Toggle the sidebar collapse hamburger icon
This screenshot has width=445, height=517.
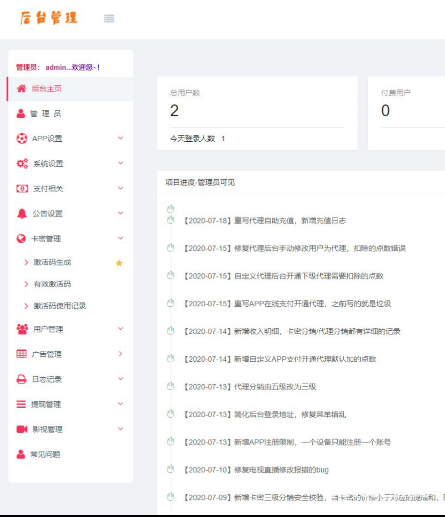109,19
